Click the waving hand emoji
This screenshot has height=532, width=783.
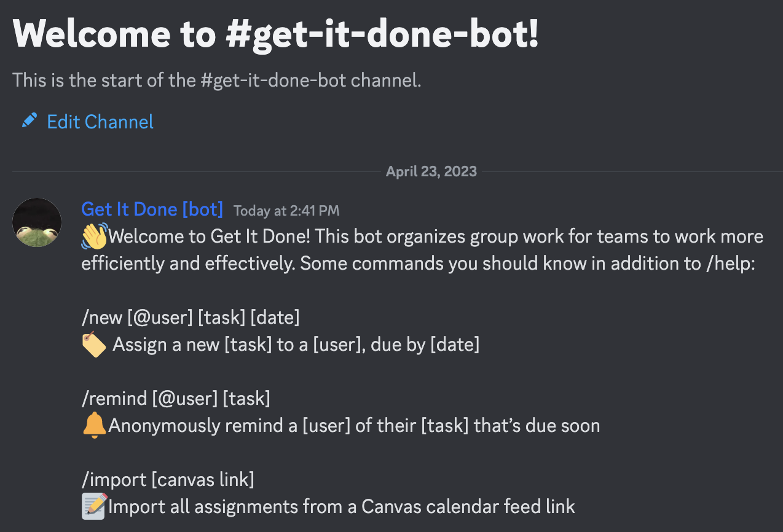(x=94, y=237)
